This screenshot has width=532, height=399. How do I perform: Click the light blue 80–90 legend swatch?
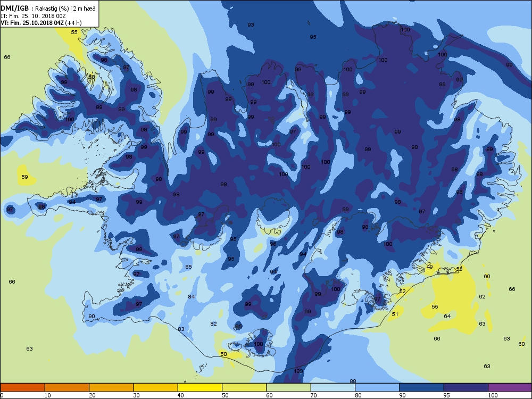click(x=377, y=387)
